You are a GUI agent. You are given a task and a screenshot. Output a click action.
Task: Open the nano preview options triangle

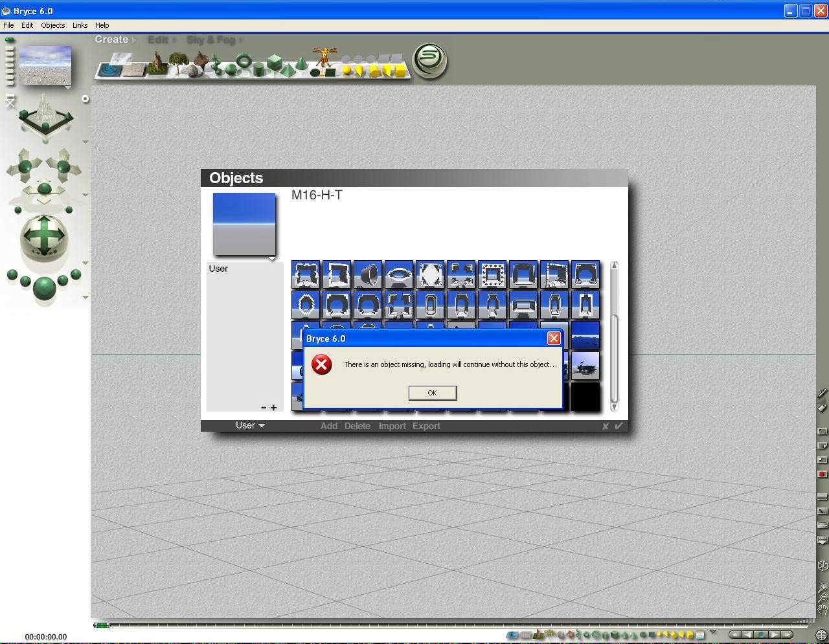(x=68, y=87)
